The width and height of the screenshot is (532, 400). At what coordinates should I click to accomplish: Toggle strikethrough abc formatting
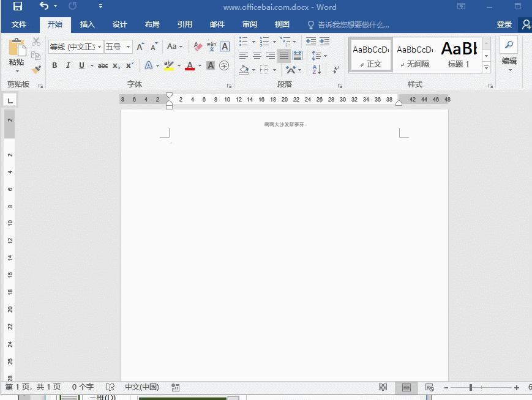pyautogui.click(x=103, y=65)
